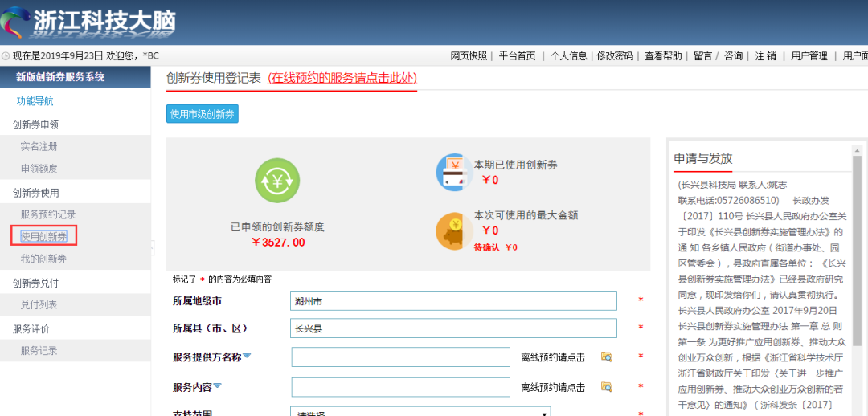Click the 所属县 field showing 长兴县
Viewport: 868px width, 416px height.
[453, 328]
